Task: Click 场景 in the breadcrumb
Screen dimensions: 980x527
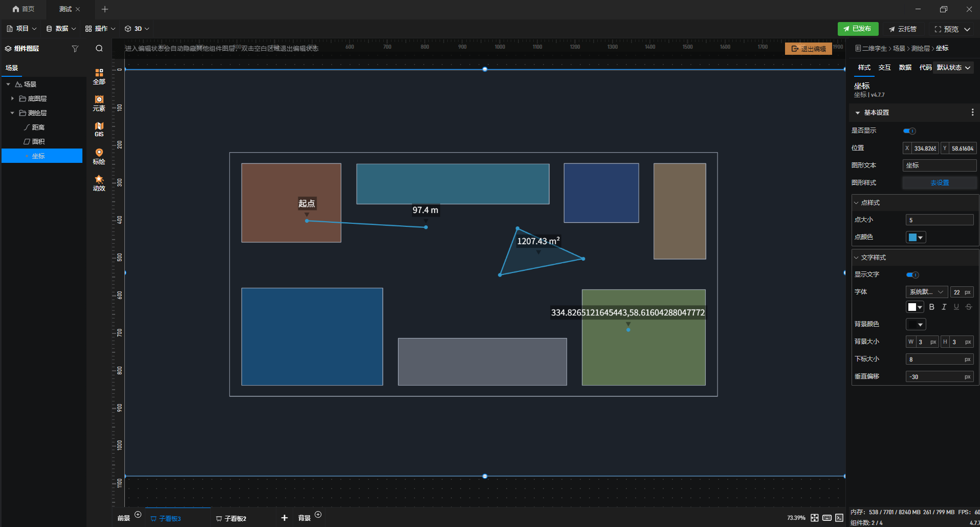Action: 899,49
